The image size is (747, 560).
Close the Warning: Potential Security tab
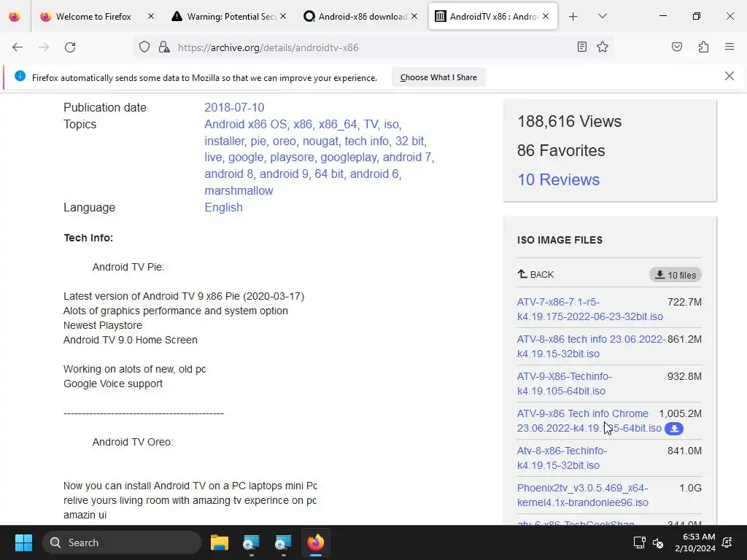coord(283,16)
